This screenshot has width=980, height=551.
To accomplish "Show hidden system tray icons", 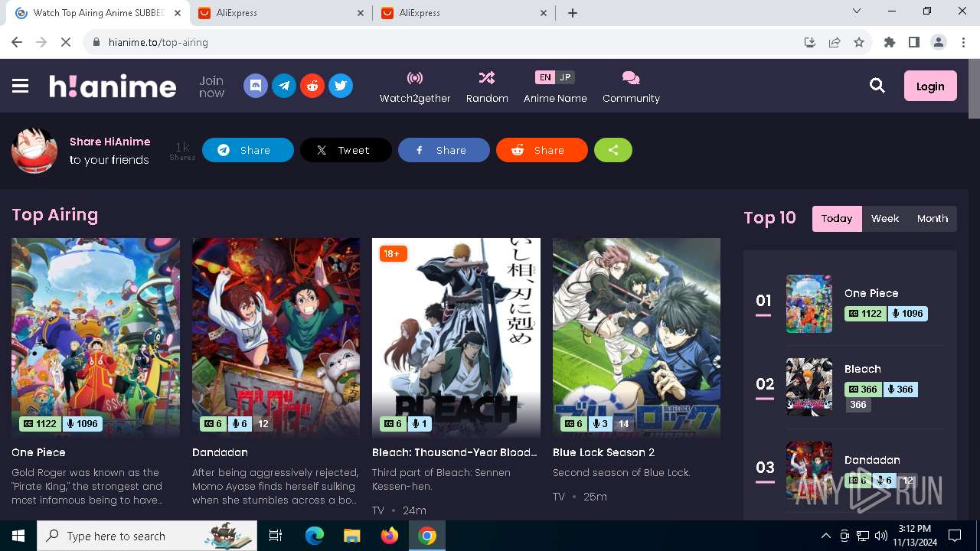I will click(825, 536).
